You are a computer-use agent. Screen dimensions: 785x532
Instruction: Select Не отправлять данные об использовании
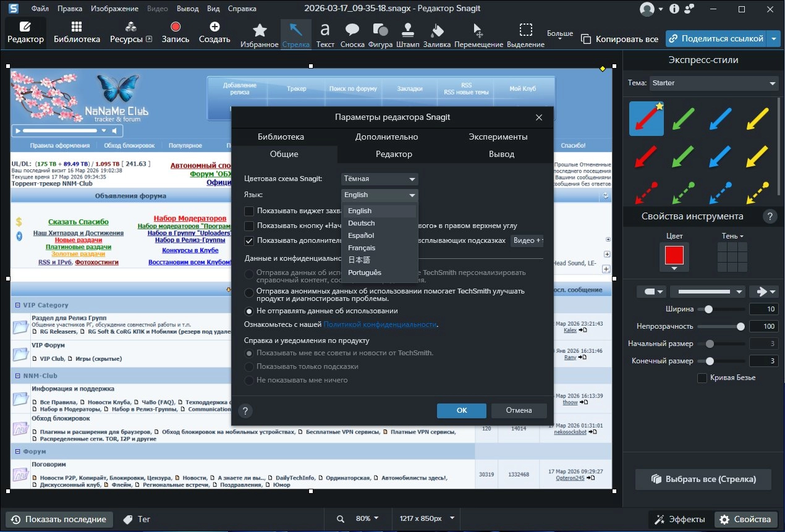click(249, 311)
